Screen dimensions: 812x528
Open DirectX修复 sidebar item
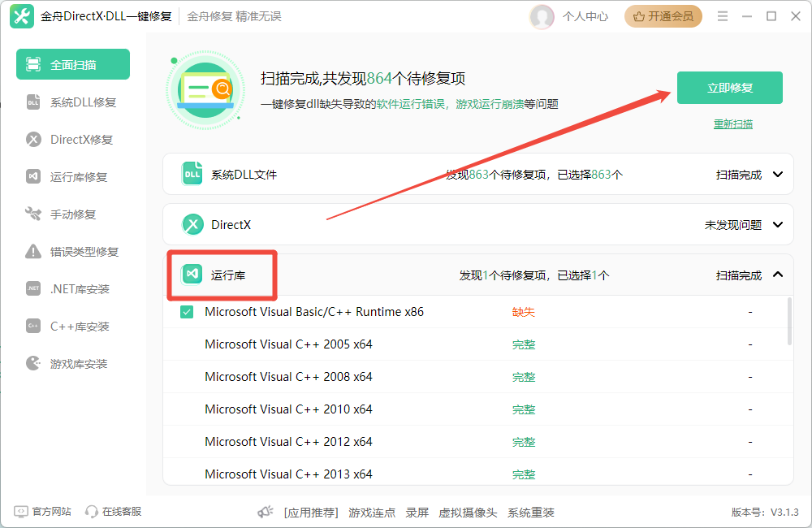pos(73,140)
